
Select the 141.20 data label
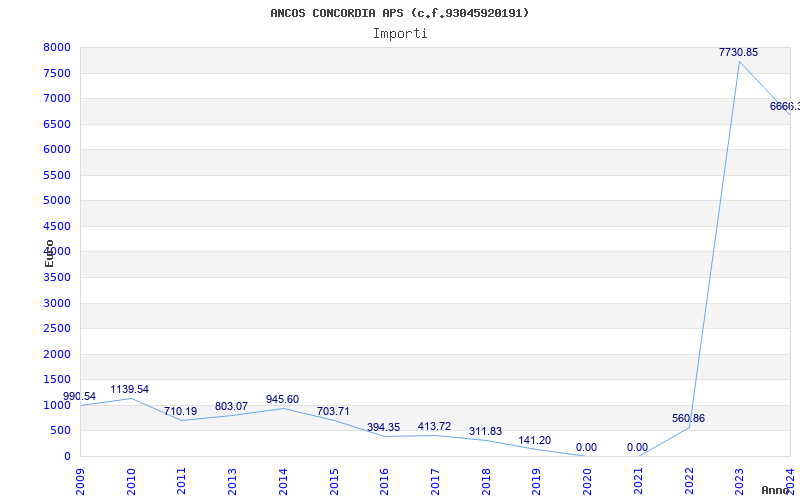tap(535, 440)
